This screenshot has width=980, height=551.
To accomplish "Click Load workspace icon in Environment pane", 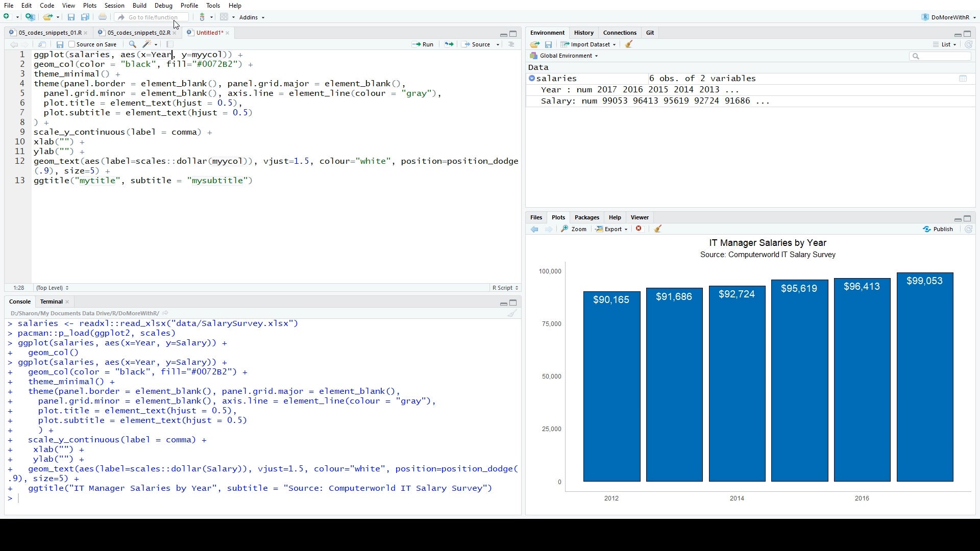I will (x=534, y=44).
